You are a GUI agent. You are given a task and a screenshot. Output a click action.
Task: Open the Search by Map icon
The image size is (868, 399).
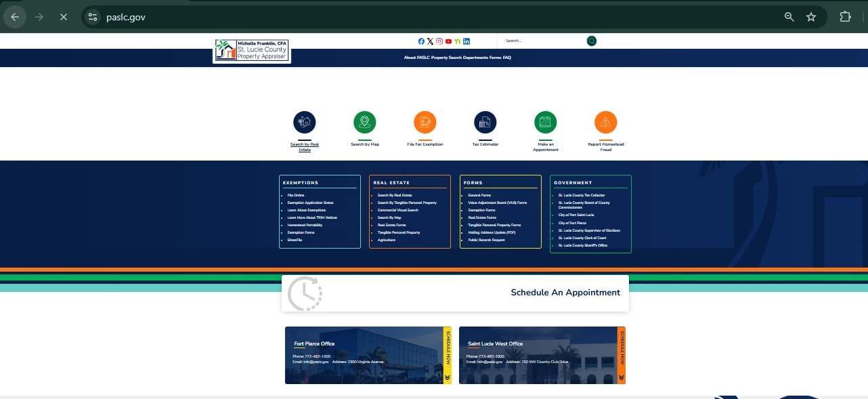pos(364,123)
